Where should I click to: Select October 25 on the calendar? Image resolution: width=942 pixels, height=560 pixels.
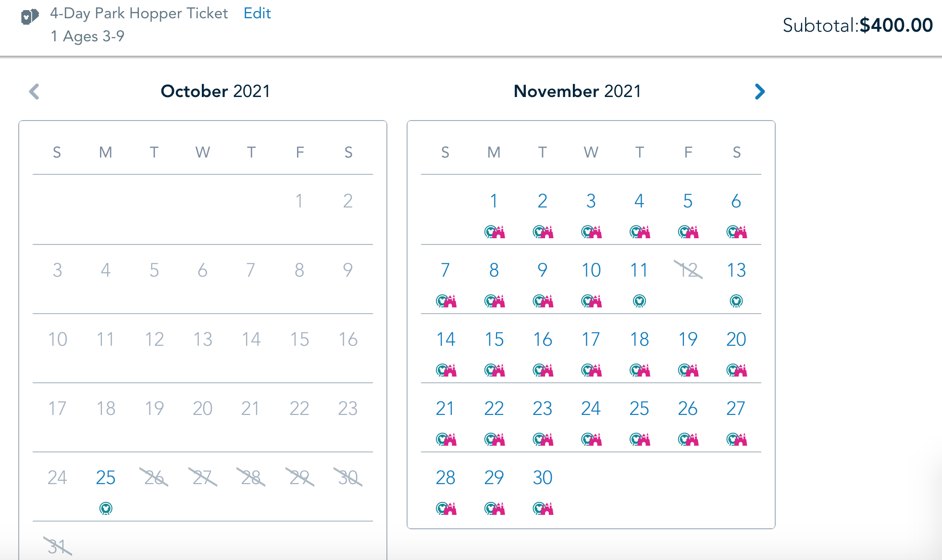pyautogui.click(x=106, y=477)
